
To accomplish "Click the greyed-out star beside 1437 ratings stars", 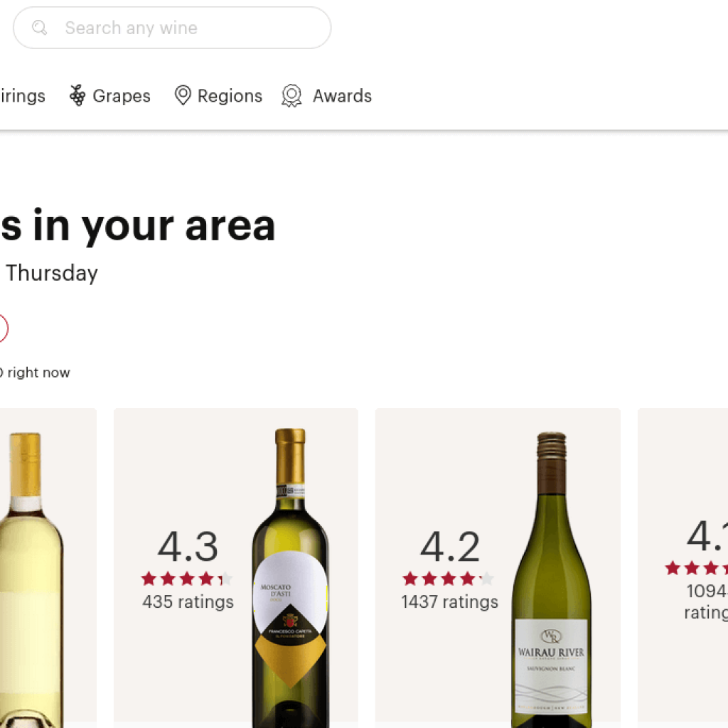I will click(488, 579).
